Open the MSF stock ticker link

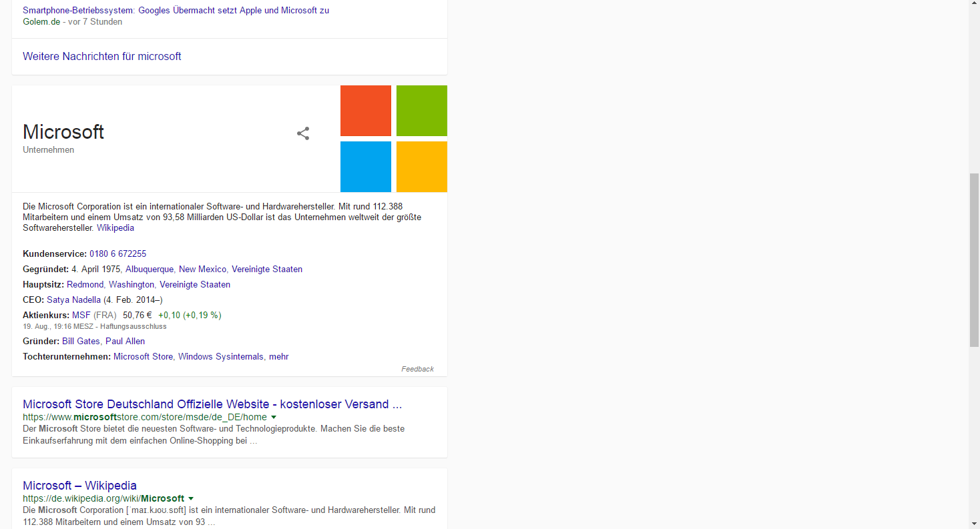tap(81, 316)
